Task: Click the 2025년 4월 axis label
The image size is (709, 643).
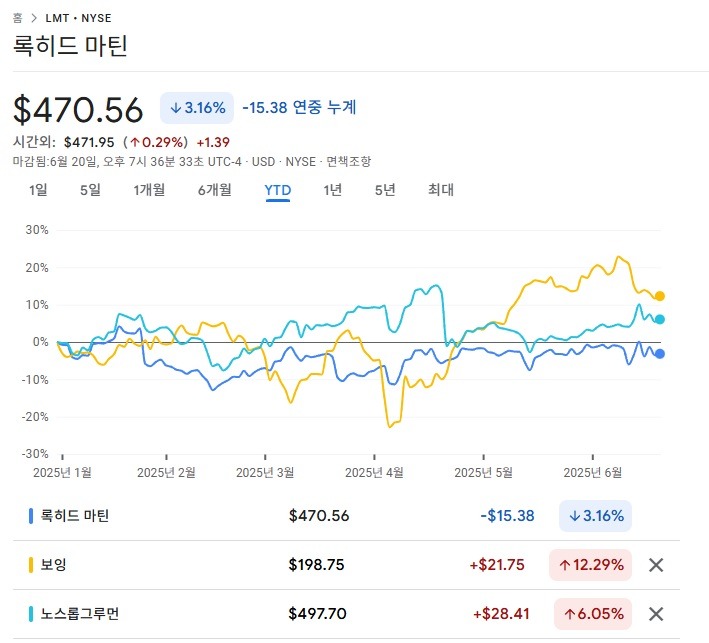Action: click(374, 473)
